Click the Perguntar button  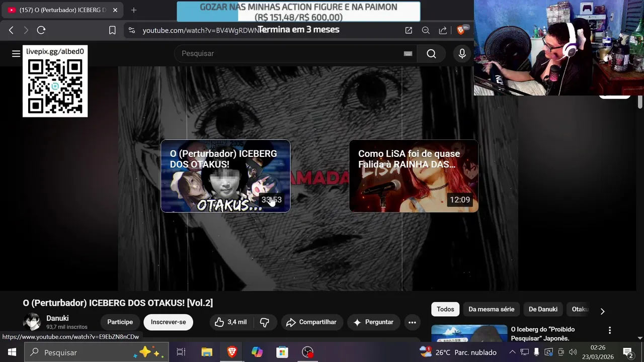pos(373,322)
